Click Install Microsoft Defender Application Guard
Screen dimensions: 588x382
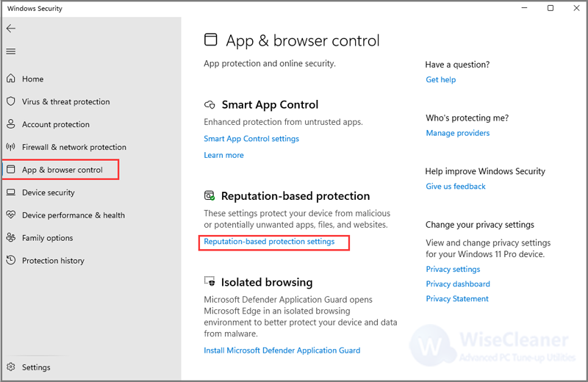coord(282,350)
